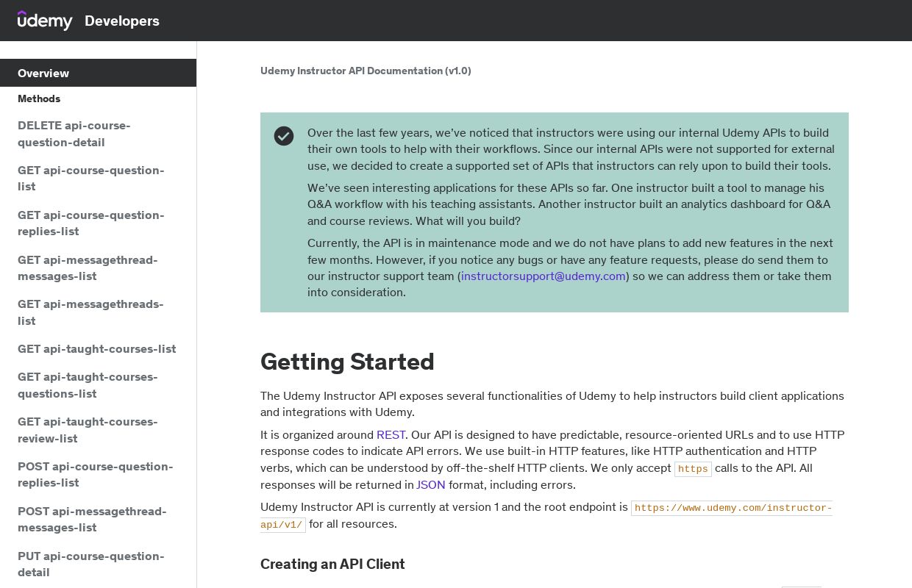Click the Udemy Instructor API Documentation (v1.0) title

click(x=366, y=71)
